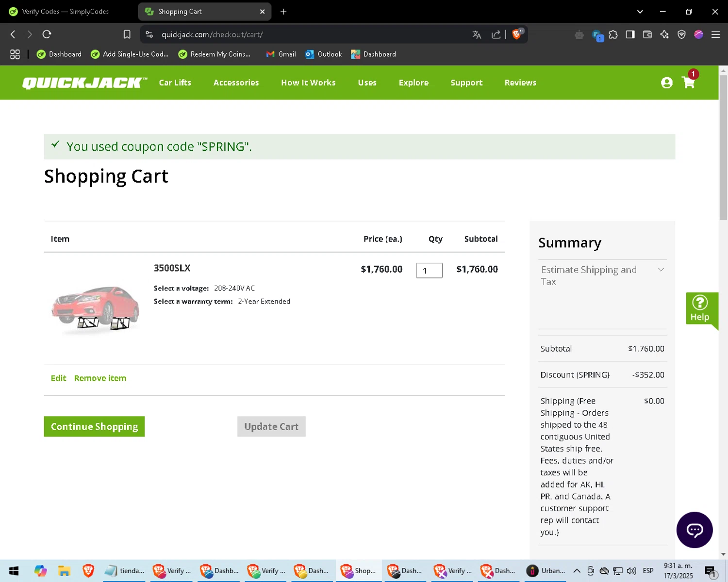
Task: Open the Reviews page
Action: pos(521,83)
